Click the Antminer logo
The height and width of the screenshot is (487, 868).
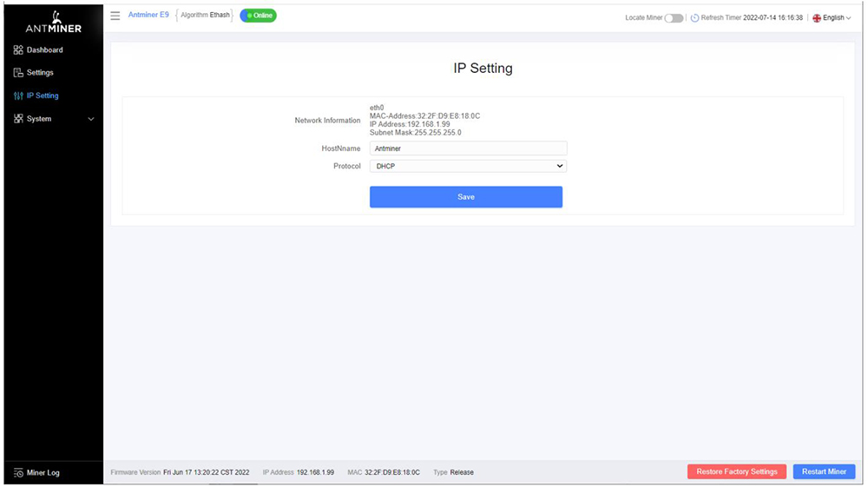[54, 22]
